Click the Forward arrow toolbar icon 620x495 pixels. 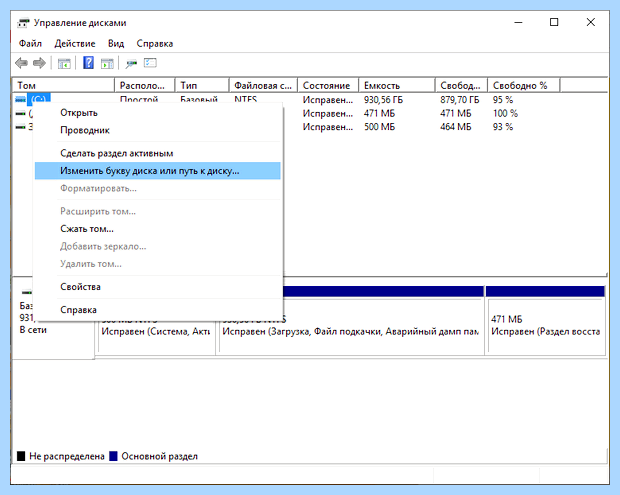[39, 63]
